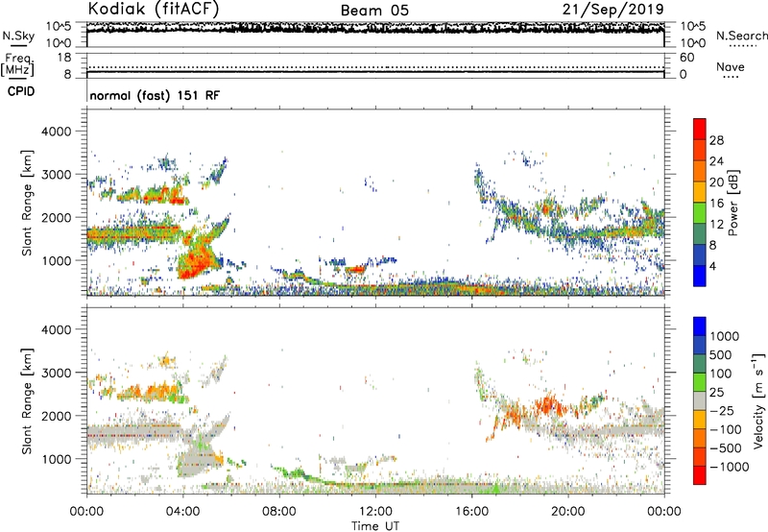Click the '2000' range tick in power panel
This screenshot has height=532, width=768.
(x=56, y=217)
